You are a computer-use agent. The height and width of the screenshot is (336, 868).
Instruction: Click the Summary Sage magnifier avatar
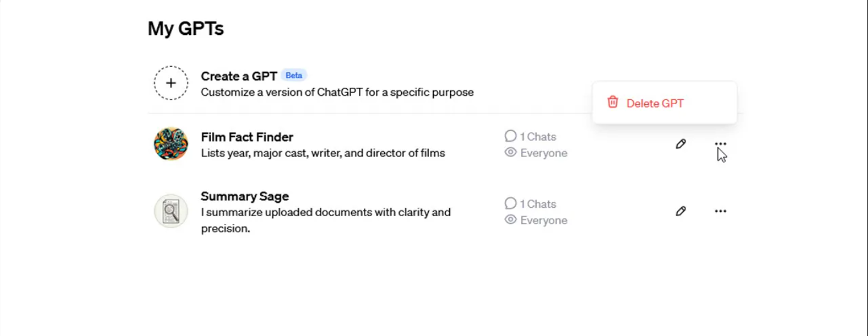171,211
